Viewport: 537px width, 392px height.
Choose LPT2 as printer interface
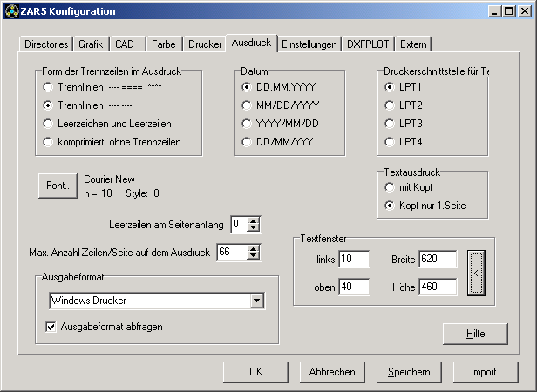click(x=391, y=105)
